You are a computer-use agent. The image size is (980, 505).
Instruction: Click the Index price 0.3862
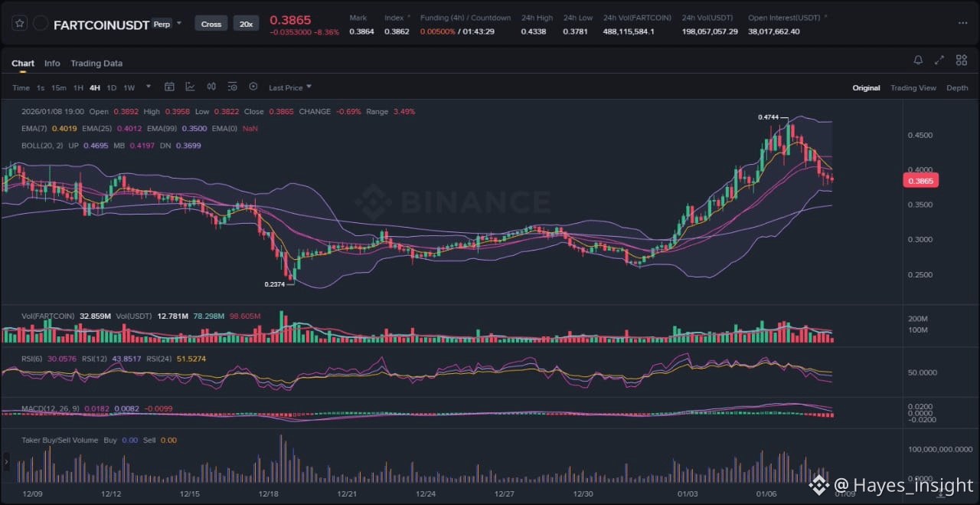pos(397,31)
